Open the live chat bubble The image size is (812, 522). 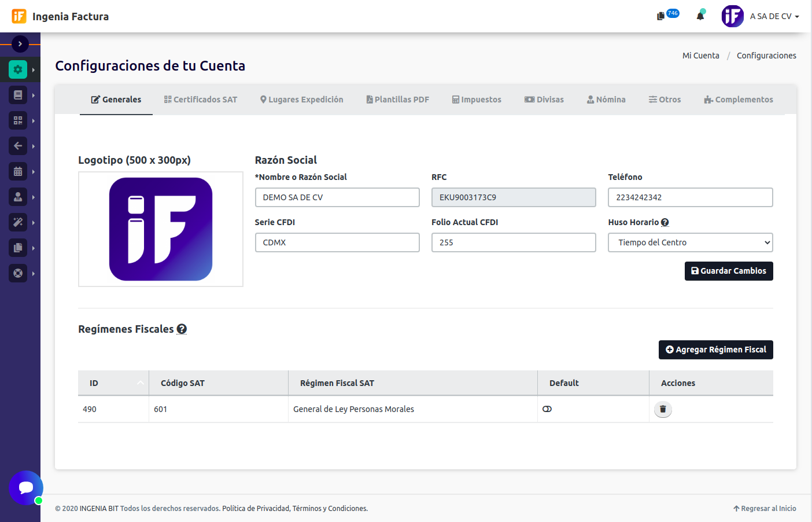pyautogui.click(x=26, y=488)
